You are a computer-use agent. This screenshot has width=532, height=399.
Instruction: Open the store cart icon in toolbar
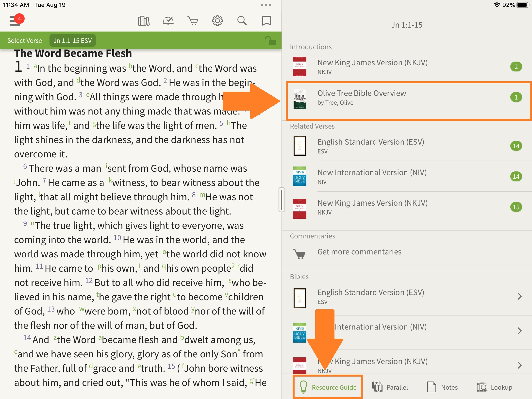coord(193,21)
